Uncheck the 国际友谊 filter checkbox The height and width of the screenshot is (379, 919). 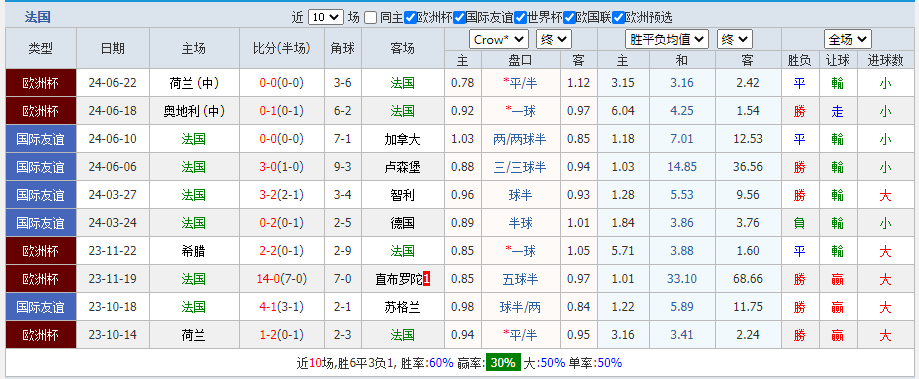pos(460,18)
